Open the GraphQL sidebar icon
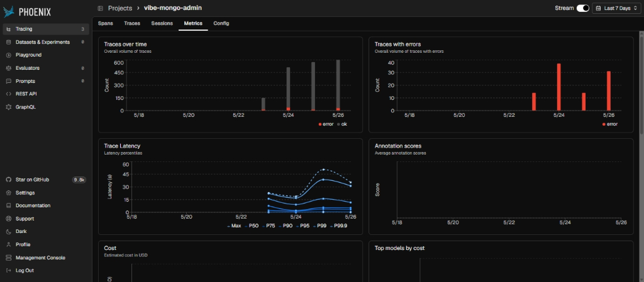The height and width of the screenshot is (282, 644). click(9, 107)
